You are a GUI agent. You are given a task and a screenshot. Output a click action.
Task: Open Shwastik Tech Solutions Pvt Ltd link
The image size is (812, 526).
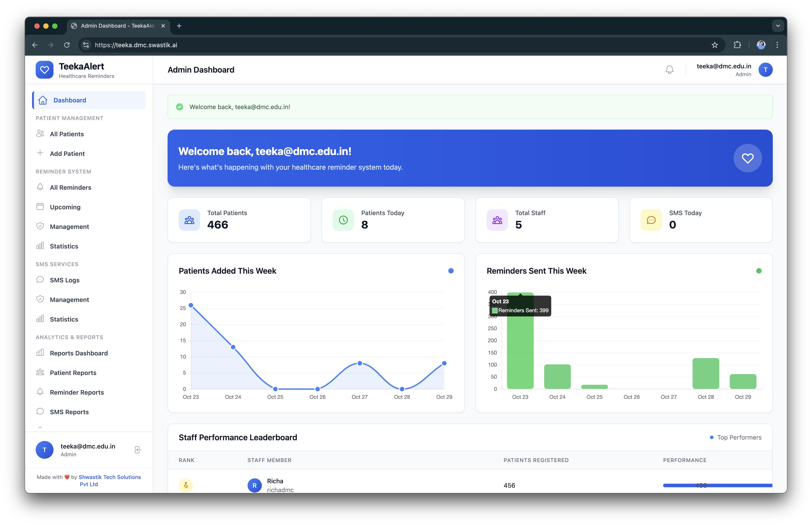click(x=109, y=477)
